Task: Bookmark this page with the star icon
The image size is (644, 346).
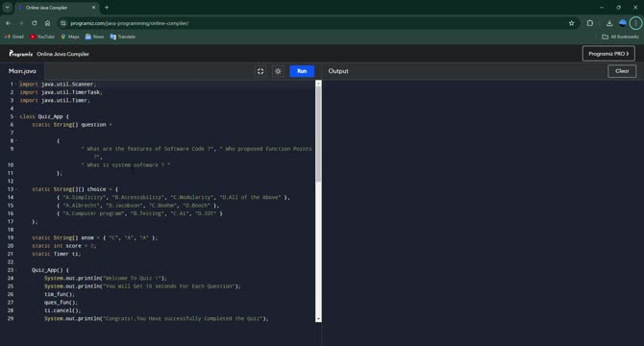Action: [x=571, y=23]
